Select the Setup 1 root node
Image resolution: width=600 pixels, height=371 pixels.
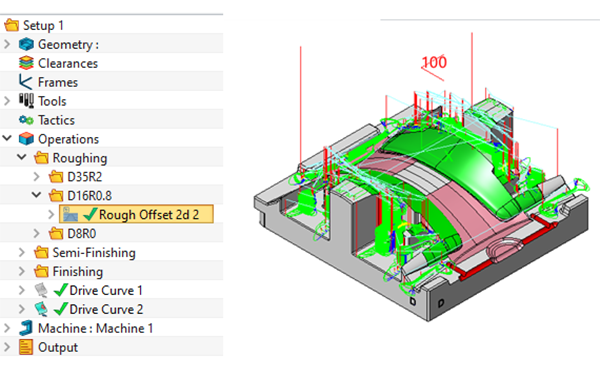(43, 26)
